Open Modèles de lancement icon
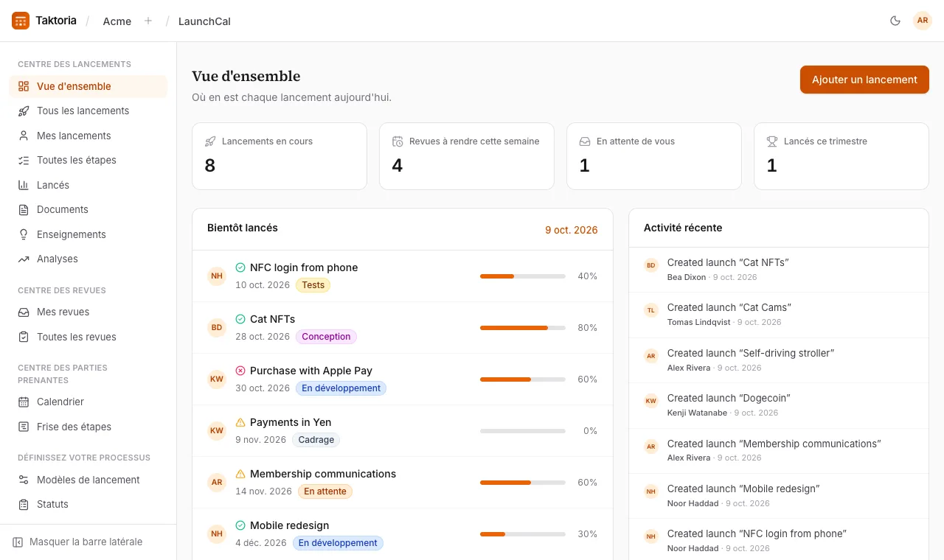Screen dimensions: 944x560 coord(24,480)
